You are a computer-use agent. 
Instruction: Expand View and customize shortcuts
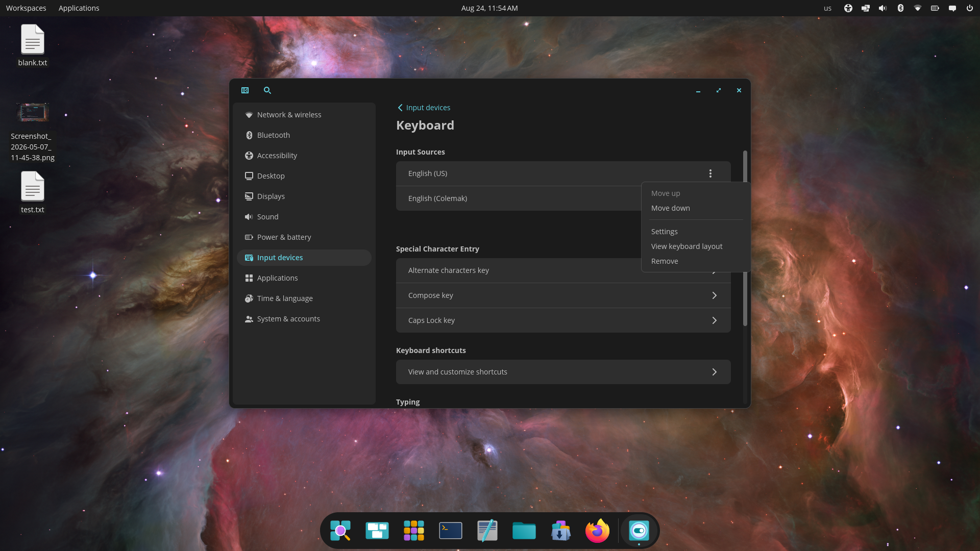pos(563,372)
